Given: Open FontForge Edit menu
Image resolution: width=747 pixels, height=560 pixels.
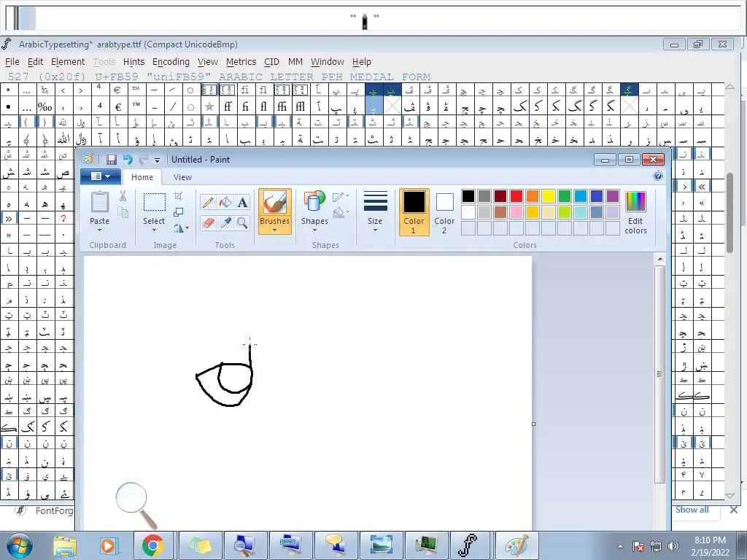Looking at the screenshot, I should point(35,62).
